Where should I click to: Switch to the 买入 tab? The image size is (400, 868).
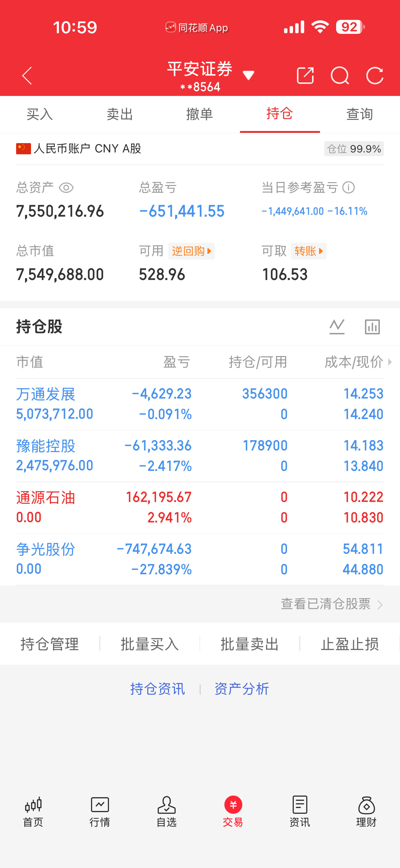[40, 114]
